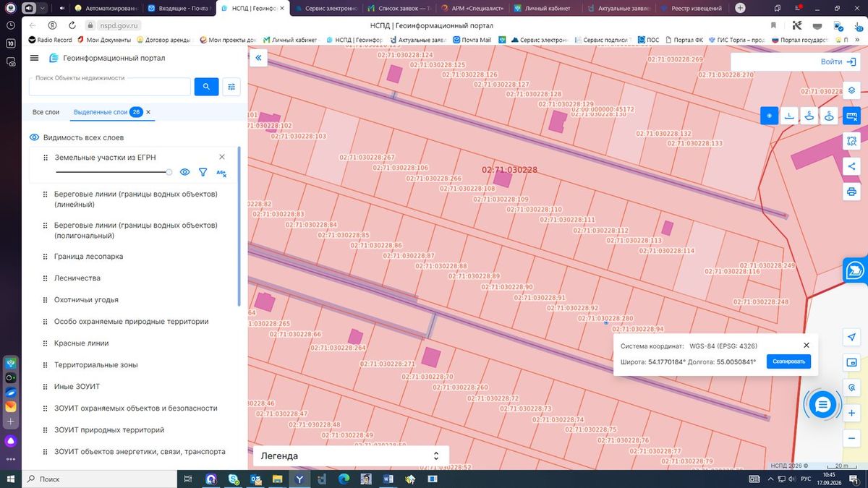
Task: Open advanced search filter settings
Action: 231,87
